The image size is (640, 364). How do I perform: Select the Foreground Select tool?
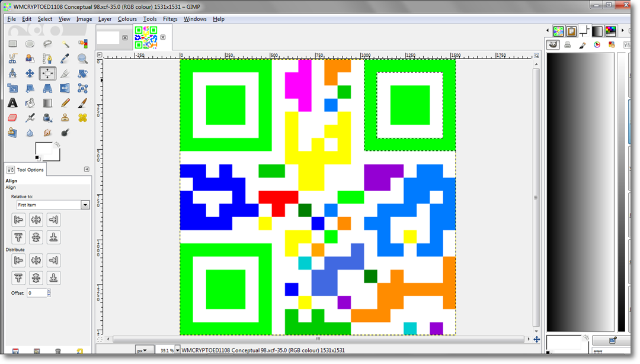tap(30, 59)
